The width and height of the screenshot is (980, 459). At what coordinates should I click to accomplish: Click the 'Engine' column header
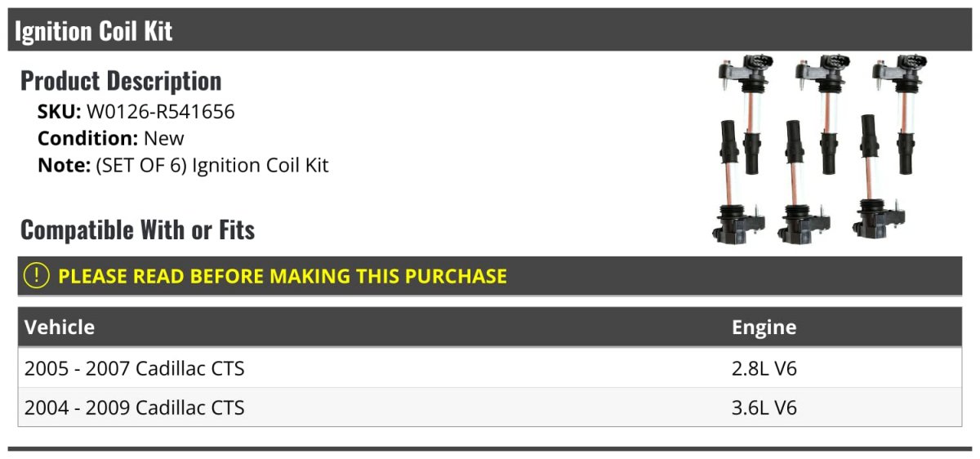pos(764,328)
